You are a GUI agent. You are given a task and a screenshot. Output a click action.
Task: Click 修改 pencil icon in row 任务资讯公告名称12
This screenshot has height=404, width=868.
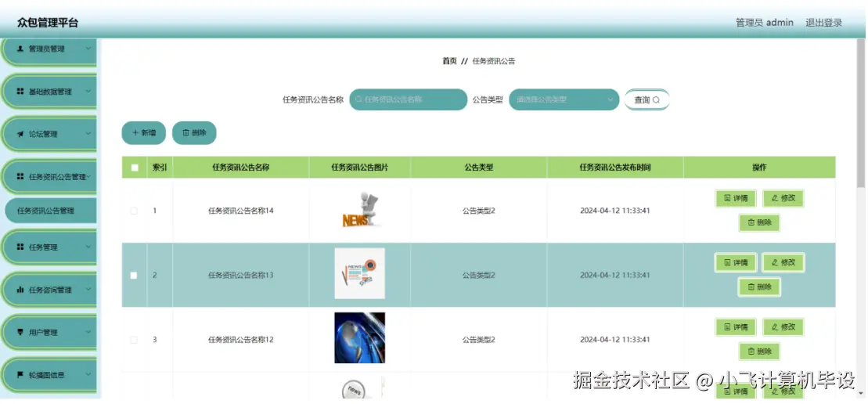click(775, 327)
